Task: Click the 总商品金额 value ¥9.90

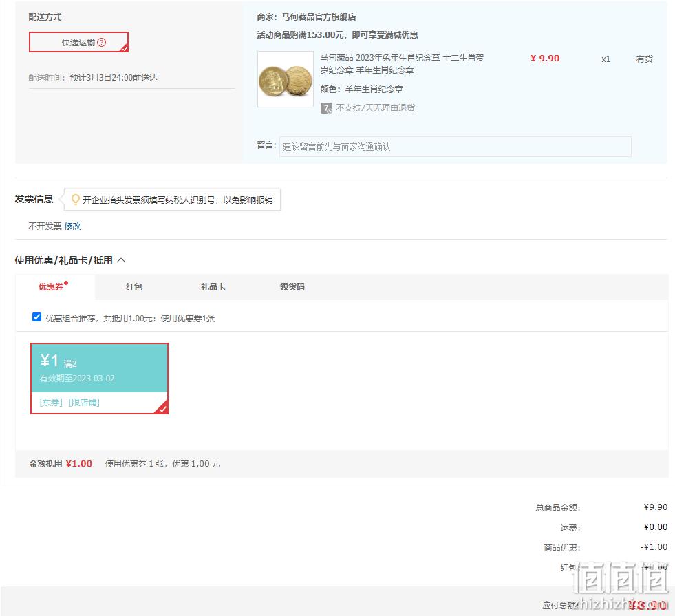Action: click(656, 507)
